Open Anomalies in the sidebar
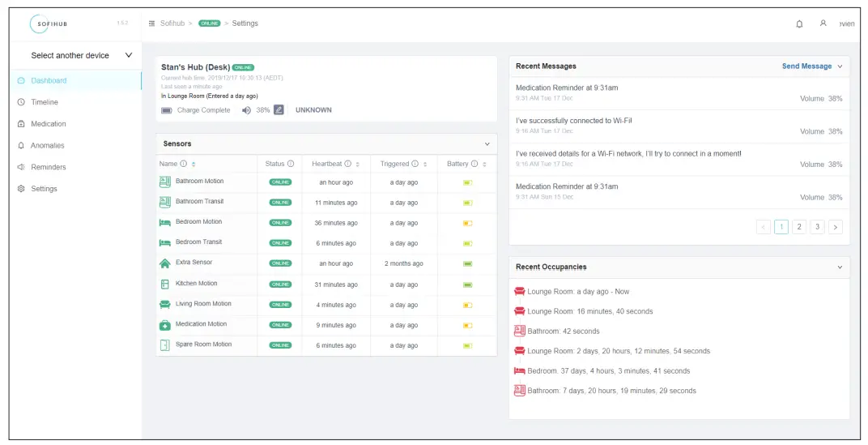Viewport: 868px width, 445px height. [47, 146]
